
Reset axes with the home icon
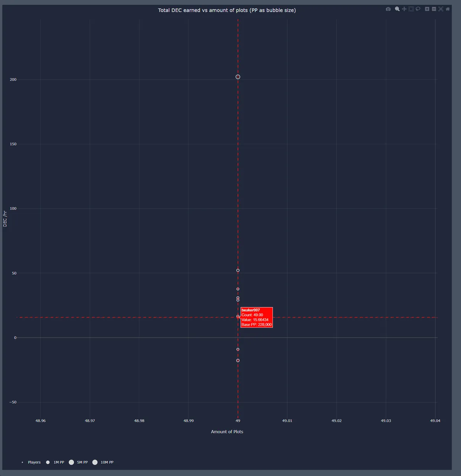click(448, 9)
